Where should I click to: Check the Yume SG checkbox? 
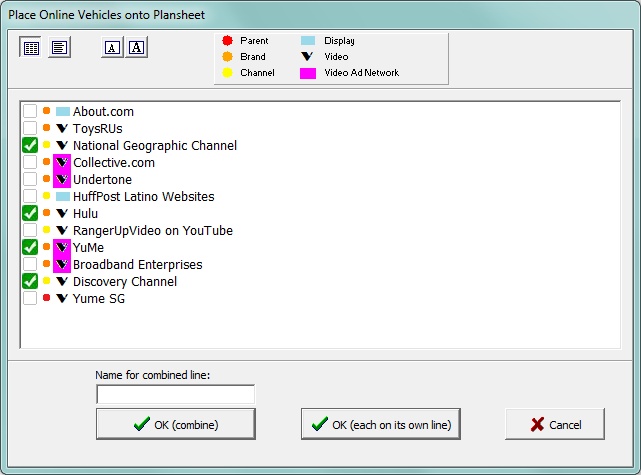point(30,298)
